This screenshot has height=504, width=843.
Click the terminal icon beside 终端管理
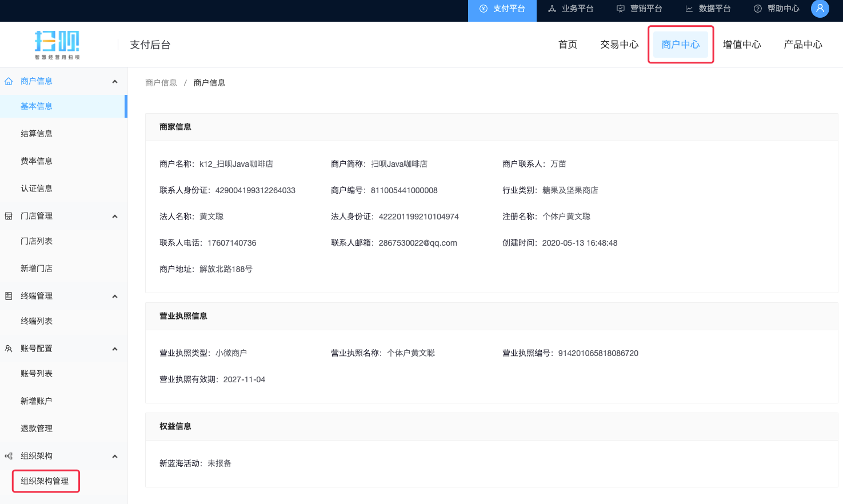(9, 296)
